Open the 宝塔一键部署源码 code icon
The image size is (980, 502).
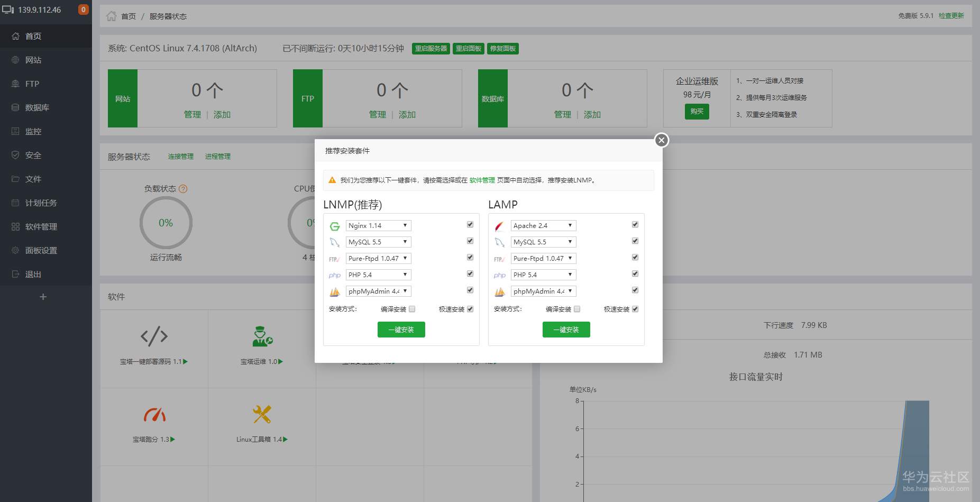click(x=154, y=336)
